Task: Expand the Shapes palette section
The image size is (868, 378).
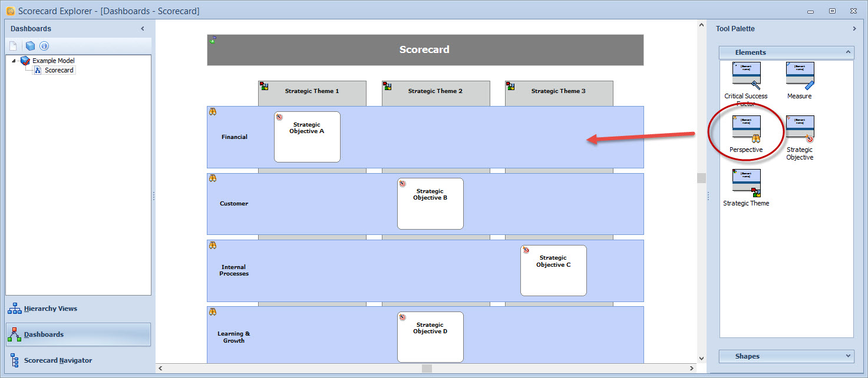Action: click(848, 356)
